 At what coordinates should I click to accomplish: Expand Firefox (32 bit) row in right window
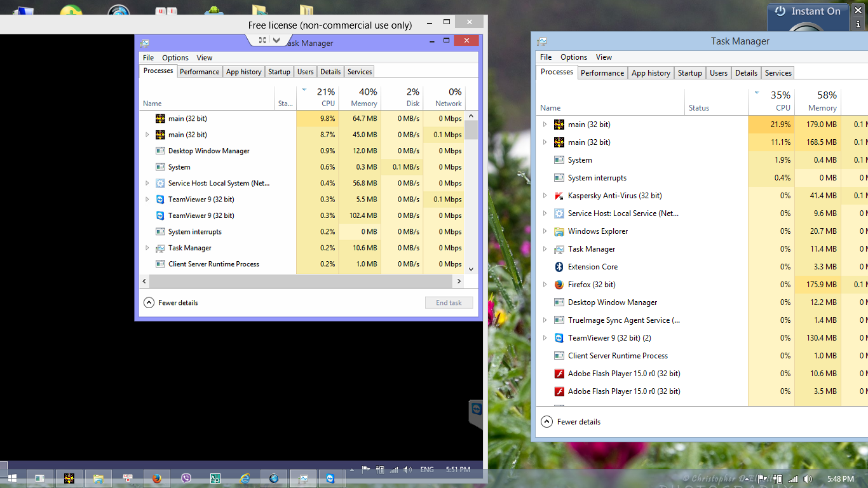point(545,285)
